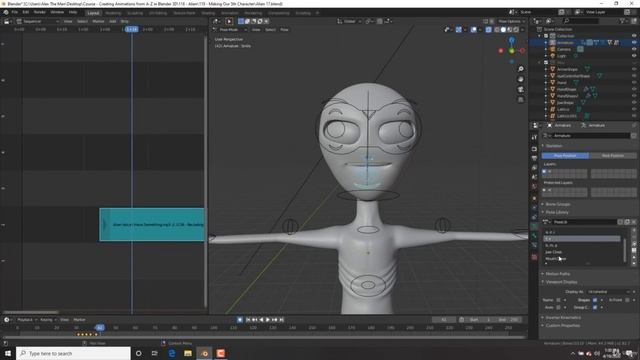
Task: Click the pan hand navigation icon
Action: [x=520, y=79]
